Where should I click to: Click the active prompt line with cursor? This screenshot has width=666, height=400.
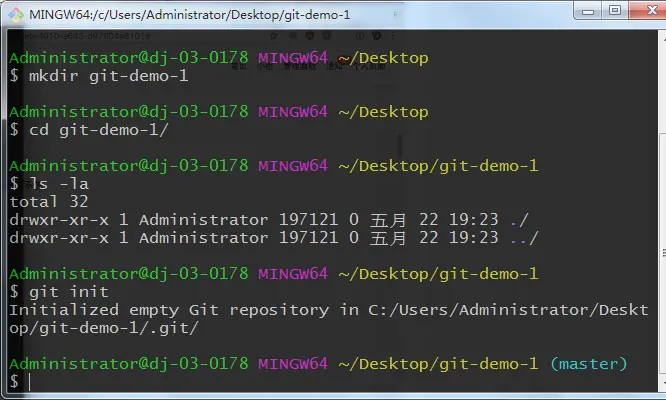pyautogui.click(x=20, y=382)
